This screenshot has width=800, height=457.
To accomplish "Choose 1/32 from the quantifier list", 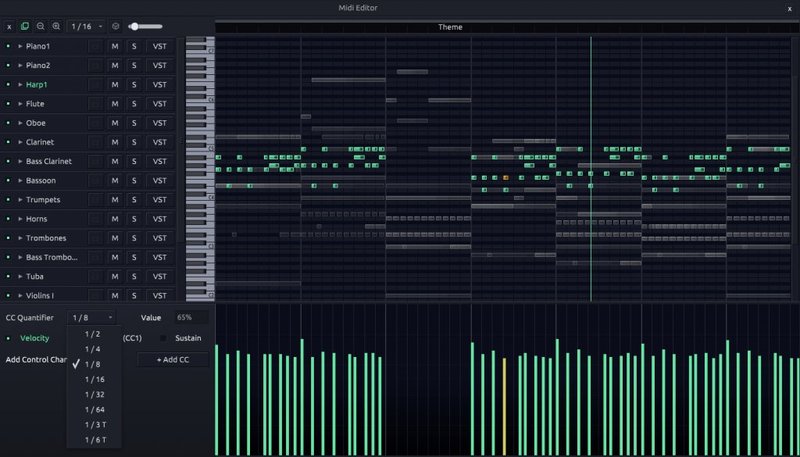I will [94, 394].
